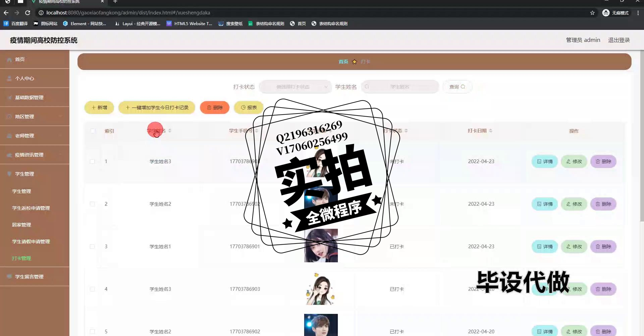Click 删除 for row 2
The height and width of the screenshot is (336, 644).
tap(603, 204)
